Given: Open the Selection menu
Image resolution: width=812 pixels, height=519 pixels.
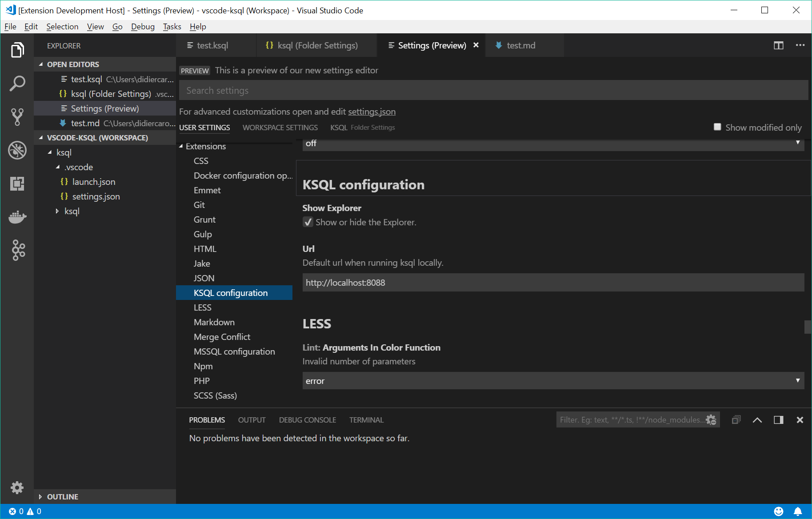Looking at the screenshot, I should pos(62,27).
